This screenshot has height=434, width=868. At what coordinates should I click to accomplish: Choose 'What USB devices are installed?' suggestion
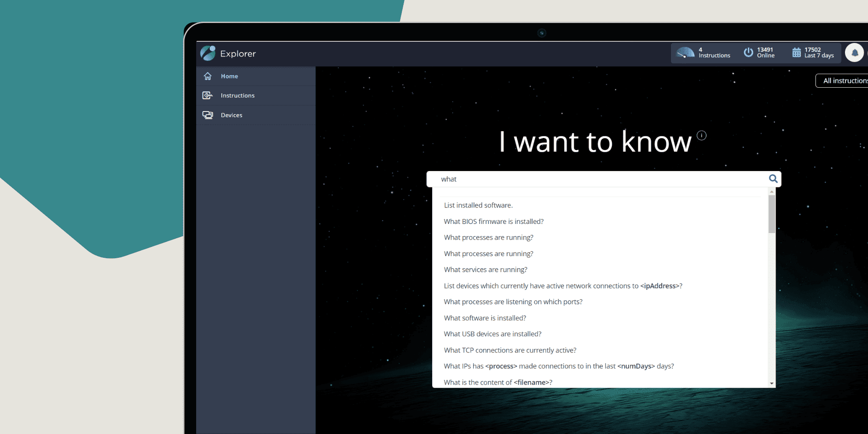coord(493,334)
